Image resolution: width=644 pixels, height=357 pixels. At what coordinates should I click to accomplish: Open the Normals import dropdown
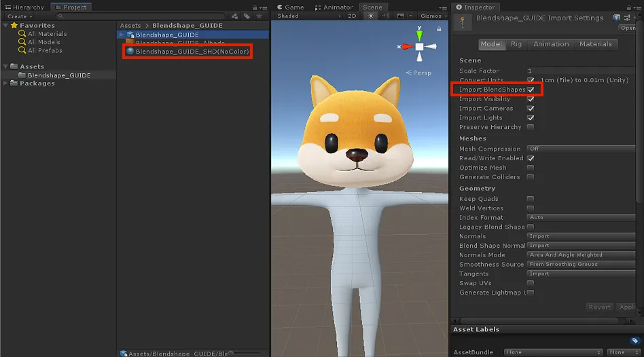581,236
